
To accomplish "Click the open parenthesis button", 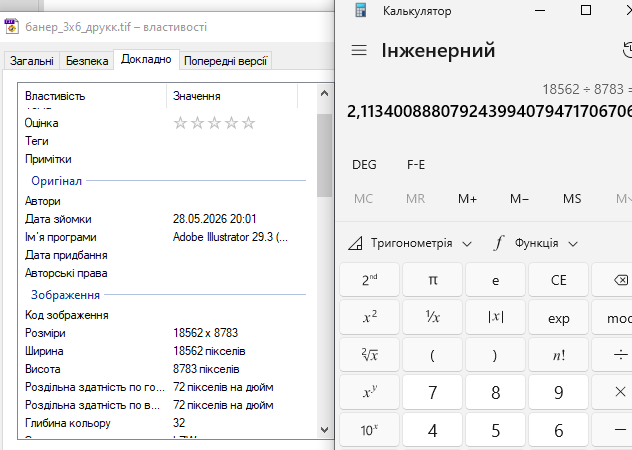I will pos(432,355).
